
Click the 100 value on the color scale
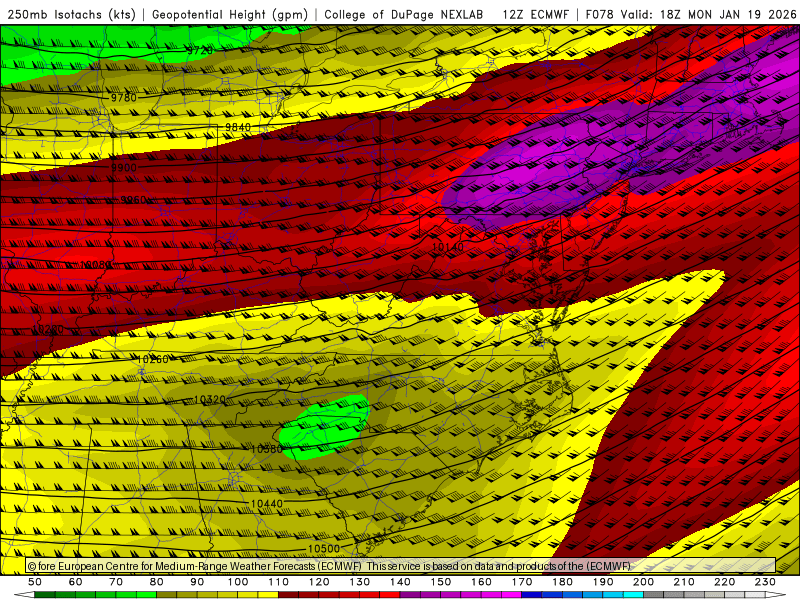238,582
